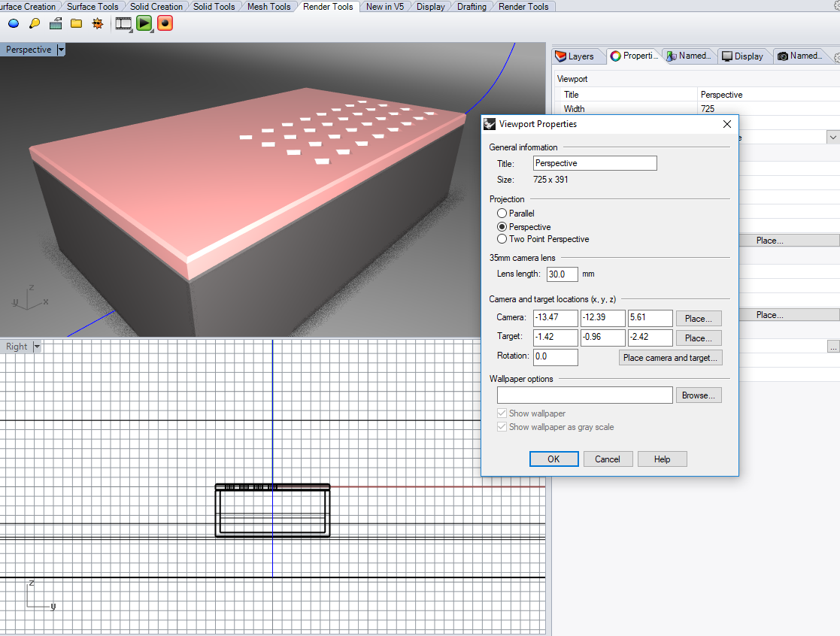This screenshot has height=636, width=840.
Task: Browse for a wallpaper image file
Action: (699, 395)
